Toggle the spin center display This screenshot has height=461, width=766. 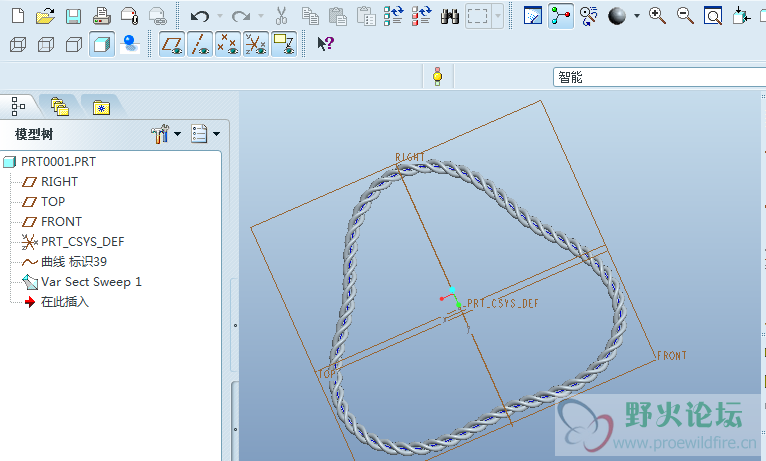click(561, 16)
